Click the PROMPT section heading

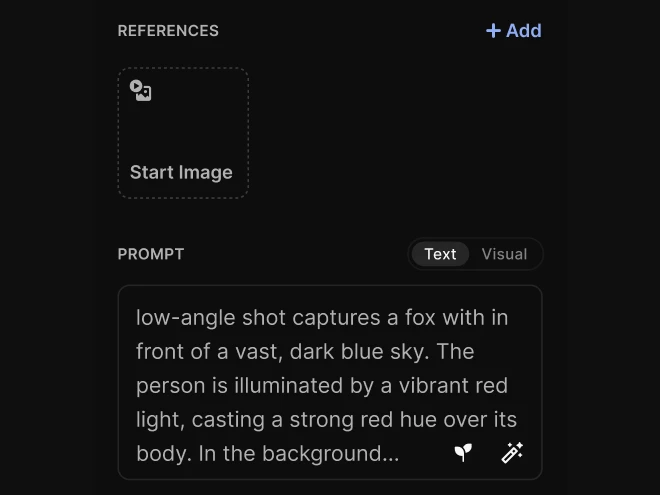[x=151, y=254]
